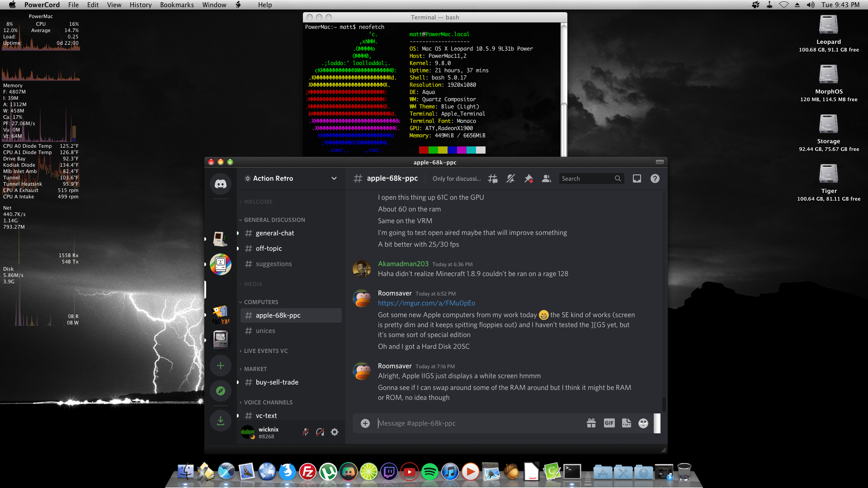The image size is (868, 488).
Task: Open the Bookmarks menu in menu bar
Action: pos(177,5)
